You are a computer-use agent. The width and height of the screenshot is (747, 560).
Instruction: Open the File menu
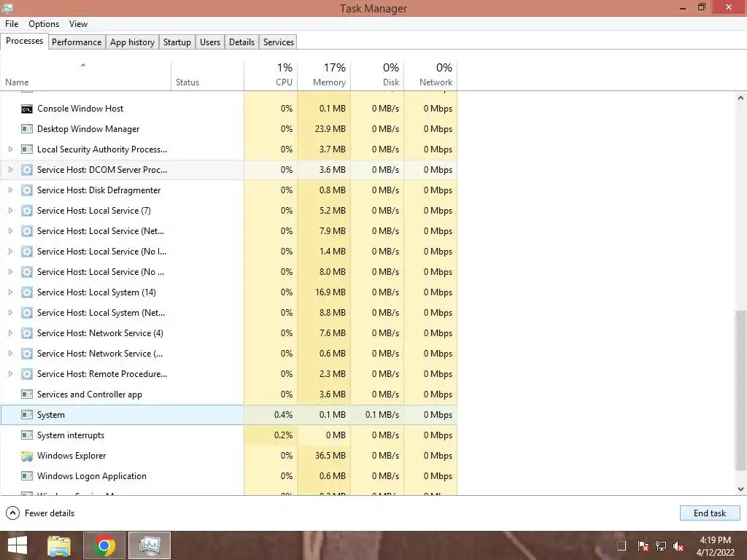(12, 24)
